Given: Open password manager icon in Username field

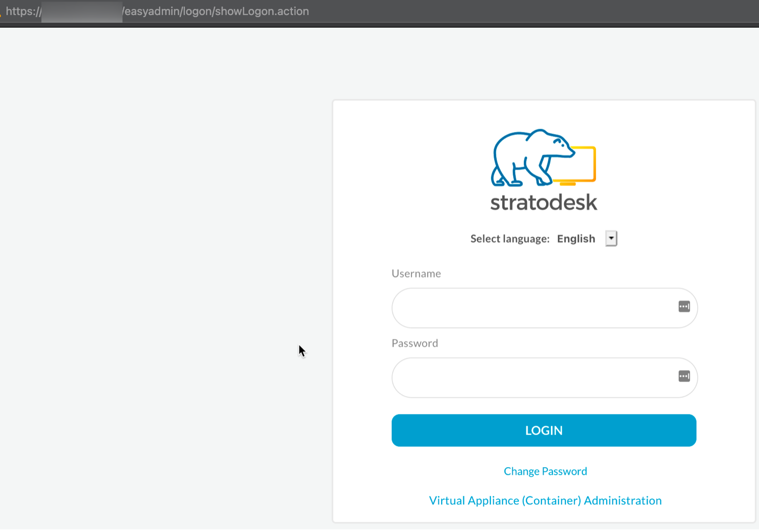Looking at the screenshot, I should (684, 307).
